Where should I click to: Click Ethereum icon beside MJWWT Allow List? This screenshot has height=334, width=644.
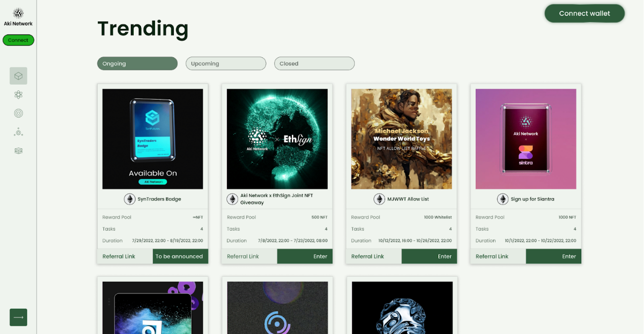click(379, 199)
